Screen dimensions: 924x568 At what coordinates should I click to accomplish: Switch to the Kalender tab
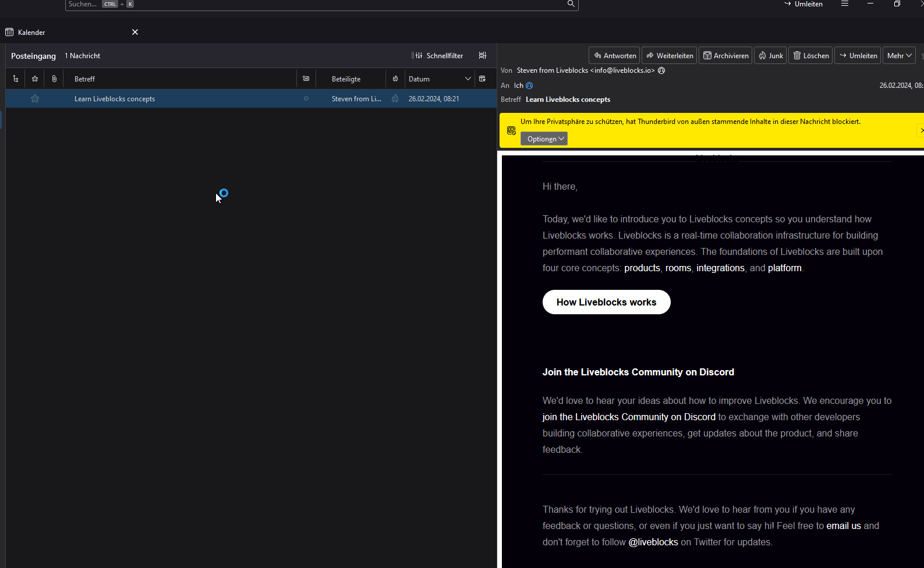31,33
